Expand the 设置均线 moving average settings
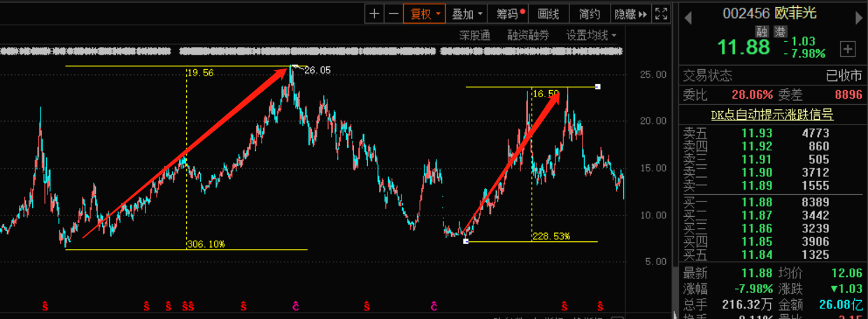 [591, 35]
